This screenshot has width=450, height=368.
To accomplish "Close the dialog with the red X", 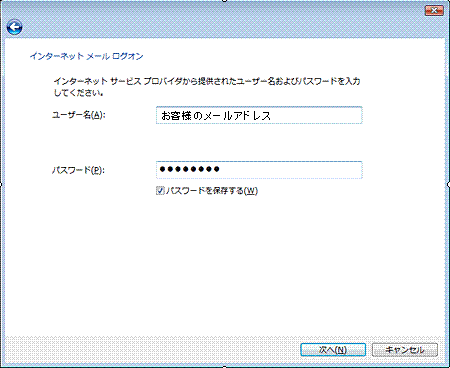I will click(x=434, y=11).
